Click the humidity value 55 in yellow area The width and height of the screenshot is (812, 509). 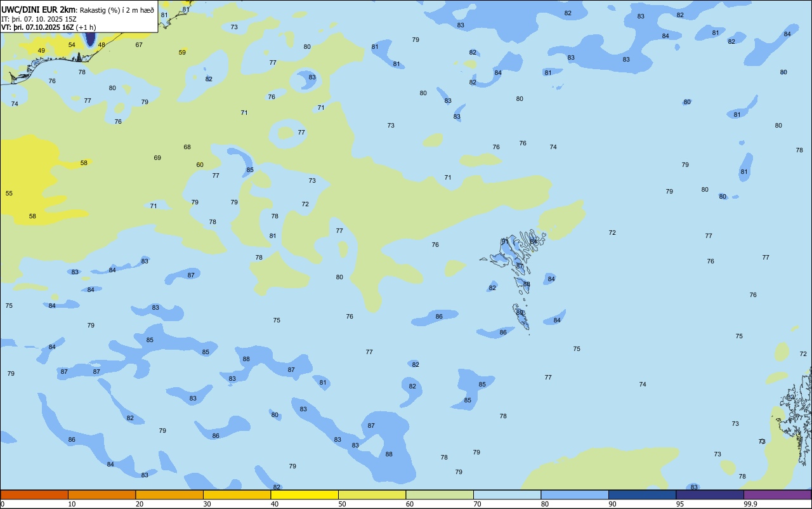9,194
